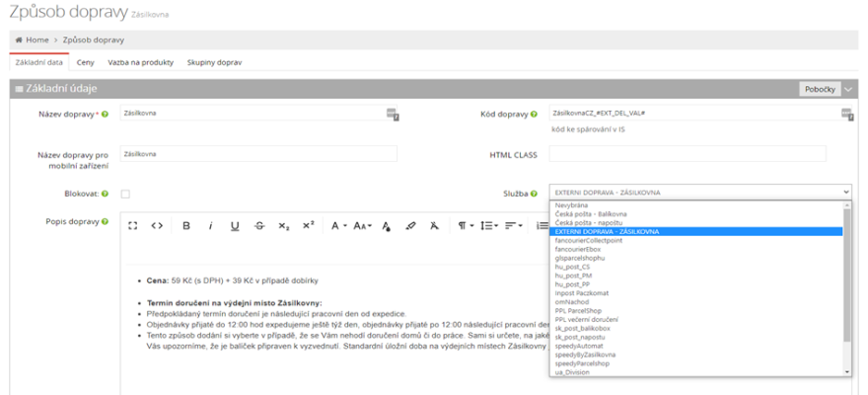The width and height of the screenshot is (868, 395).
Task: Select the sk_post_napostu option
Action: (x=696, y=337)
